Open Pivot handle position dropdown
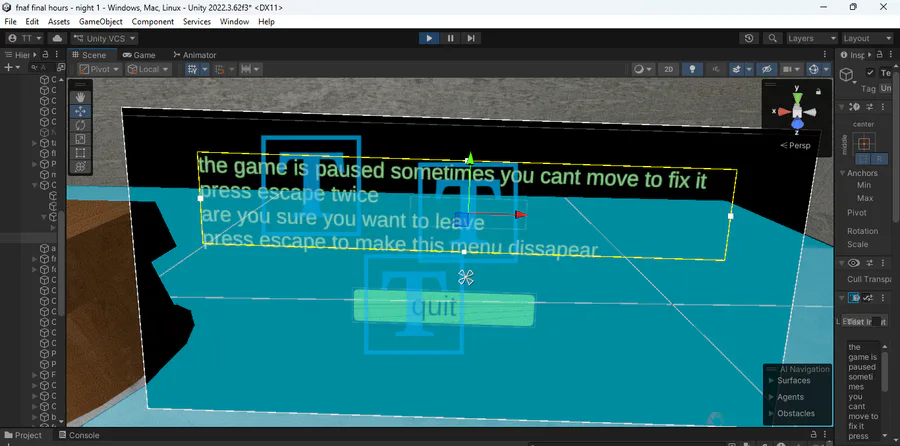The width and height of the screenshot is (900, 446). [99, 69]
